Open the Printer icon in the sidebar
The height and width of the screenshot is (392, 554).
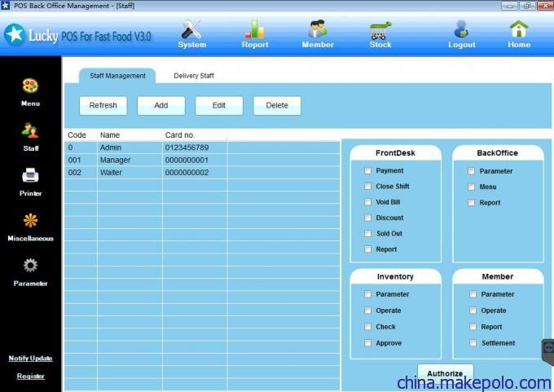click(x=30, y=175)
